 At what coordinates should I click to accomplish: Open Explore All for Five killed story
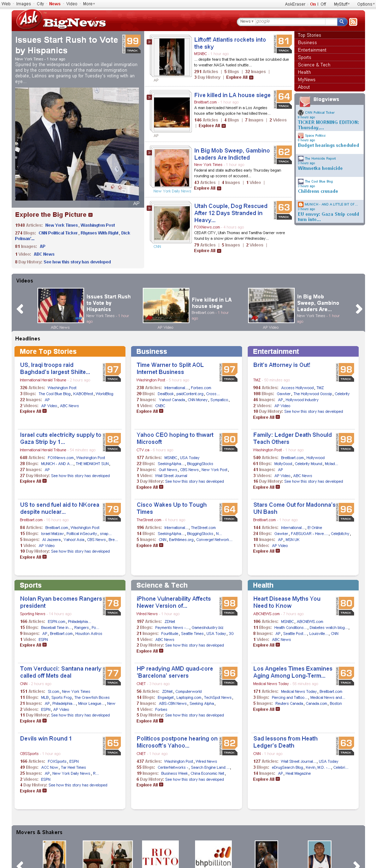212,126
